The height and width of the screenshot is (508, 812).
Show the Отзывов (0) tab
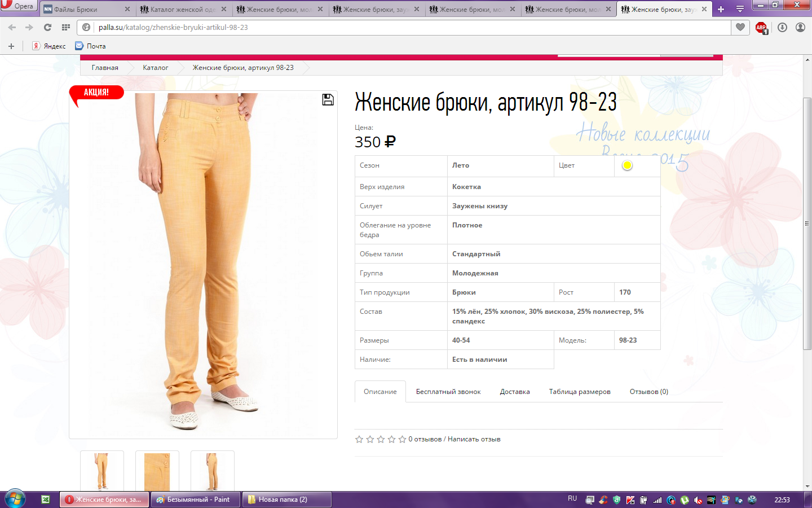click(x=648, y=392)
